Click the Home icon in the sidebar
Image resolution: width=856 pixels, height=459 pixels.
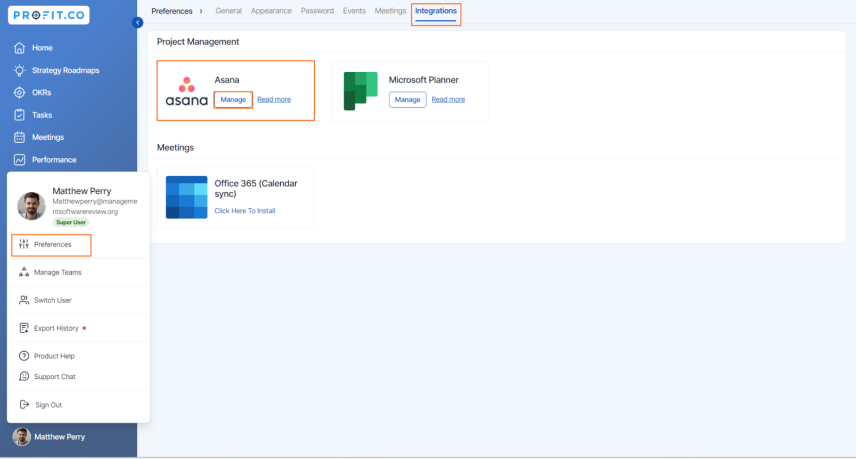pyautogui.click(x=20, y=48)
